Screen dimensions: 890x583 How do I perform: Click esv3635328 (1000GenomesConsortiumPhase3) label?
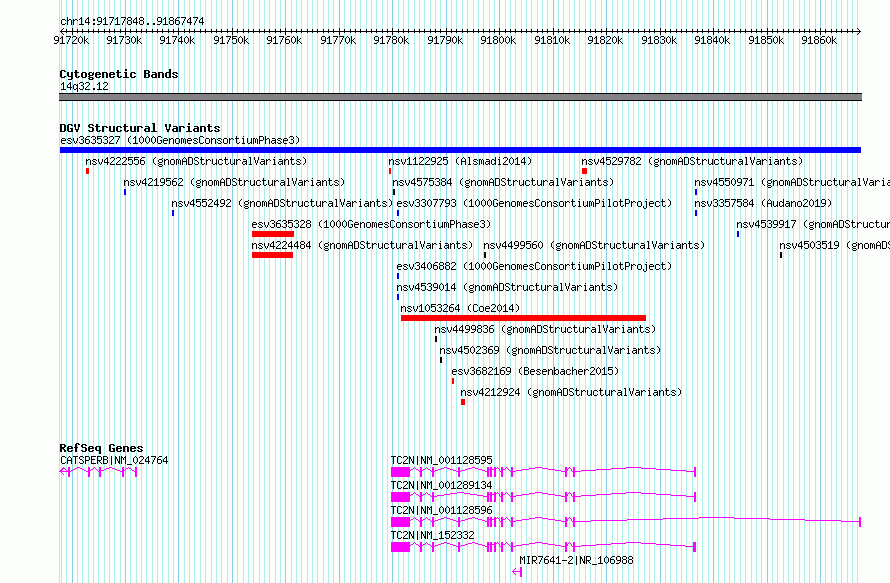click(371, 224)
